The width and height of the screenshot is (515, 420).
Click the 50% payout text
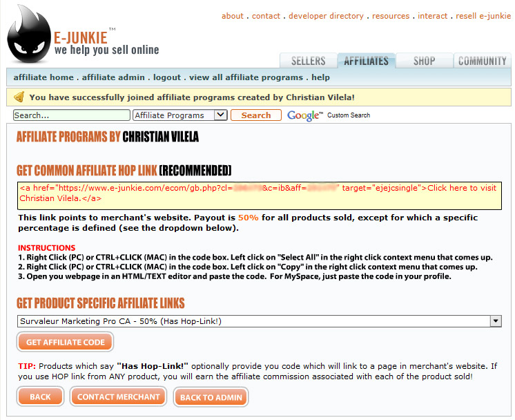coord(249,218)
